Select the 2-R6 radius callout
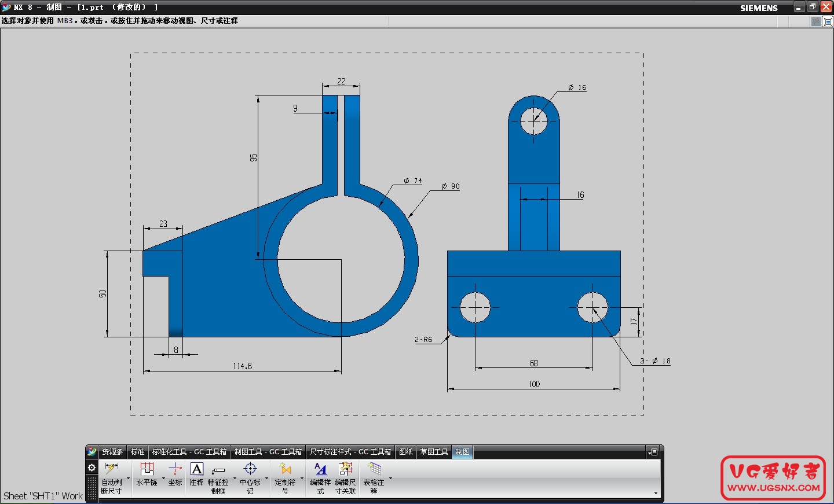Image resolution: width=834 pixels, height=504 pixels. click(423, 340)
